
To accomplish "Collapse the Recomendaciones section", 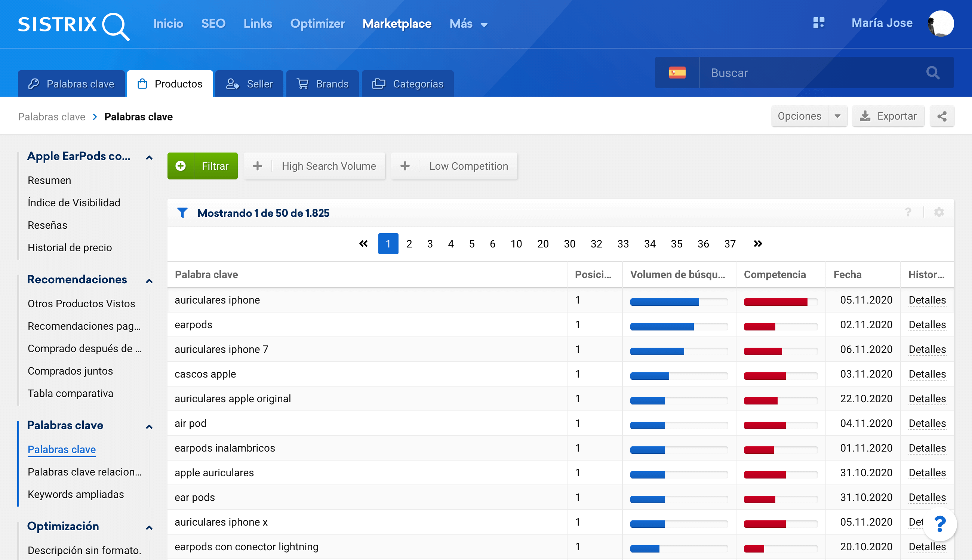I will click(149, 280).
